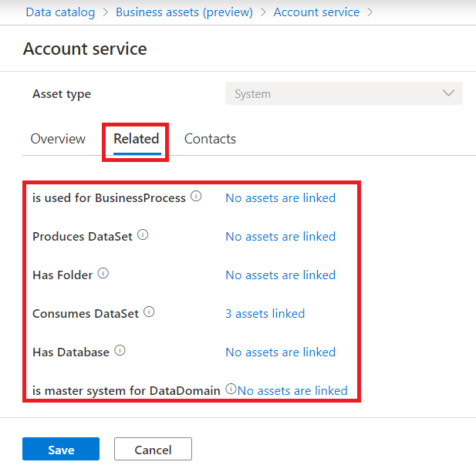The image size is (476, 472).
Task: Open the 3 assets linked link
Action: (265, 313)
